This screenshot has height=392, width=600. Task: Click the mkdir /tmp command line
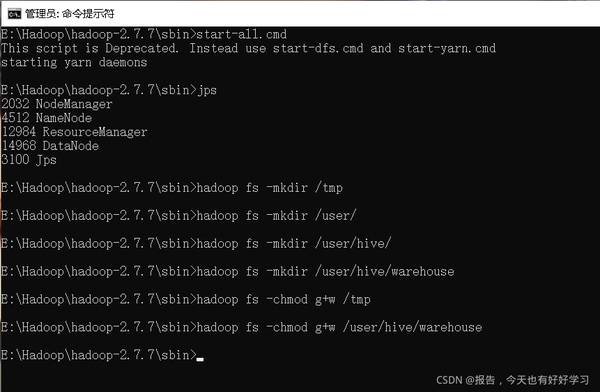click(171, 188)
